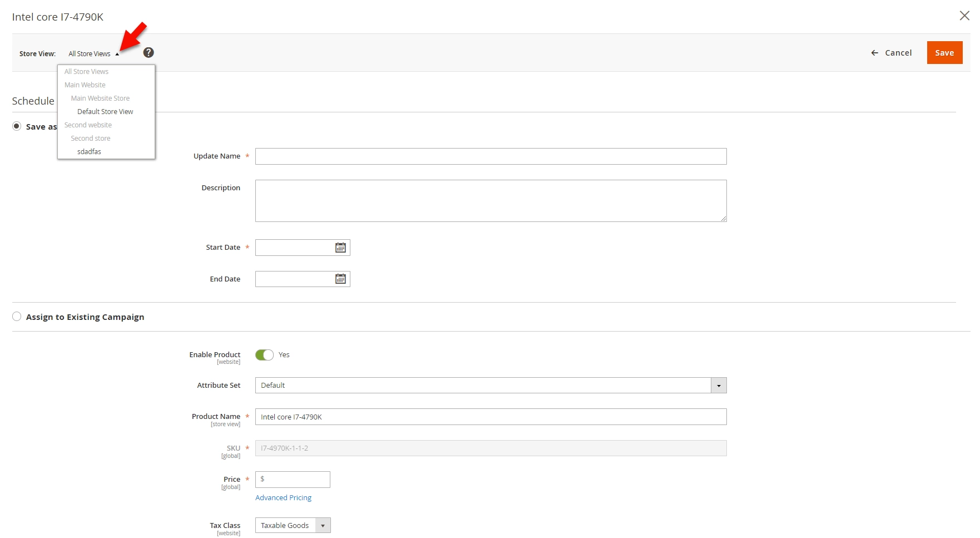This screenshot has width=980, height=538.
Task: Open the Advanced Pricing link
Action: point(283,498)
